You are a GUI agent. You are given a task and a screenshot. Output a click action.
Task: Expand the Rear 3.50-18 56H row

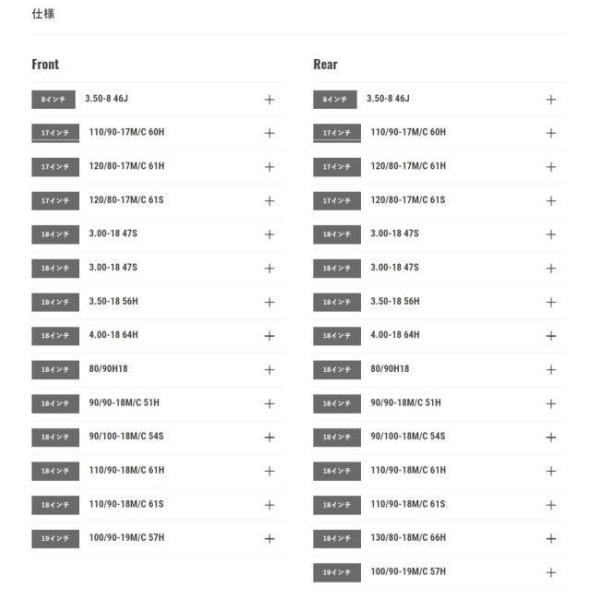551,302
